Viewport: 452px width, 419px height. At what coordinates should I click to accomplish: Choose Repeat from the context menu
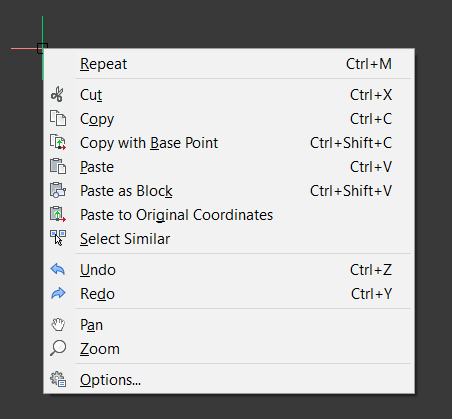229,64
